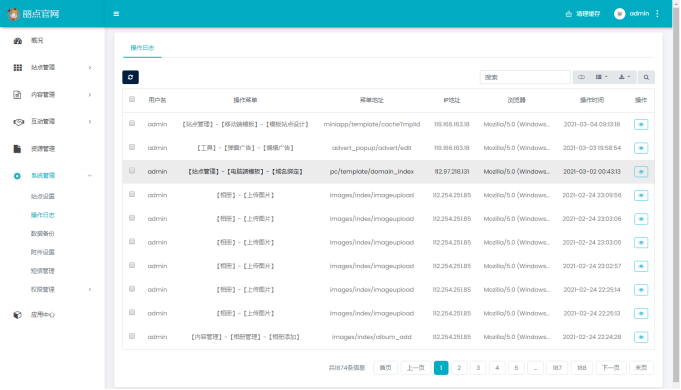This screenshot has height=390, width=681.
Task: Jump to page 187
Action: pos(557,368)
